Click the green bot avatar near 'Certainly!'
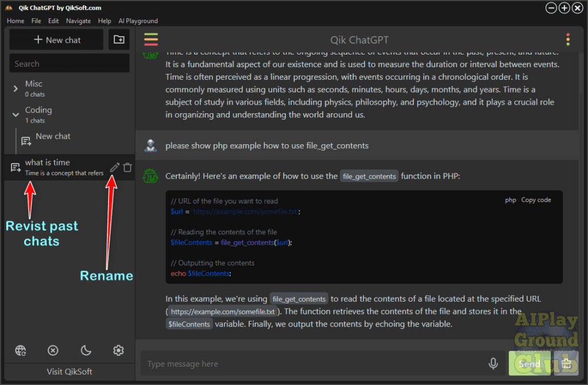The width and height of the screenshot is (588, 385). click(150, 176)
